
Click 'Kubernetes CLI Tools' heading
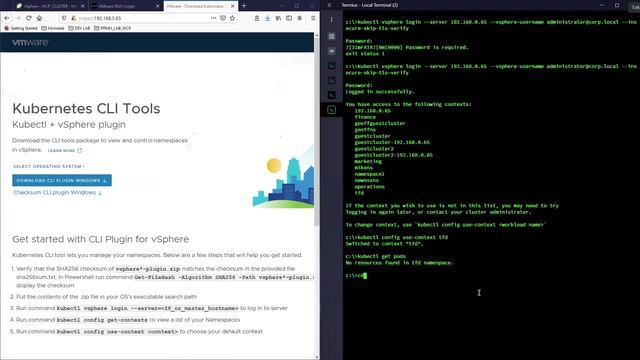(86, 109)
